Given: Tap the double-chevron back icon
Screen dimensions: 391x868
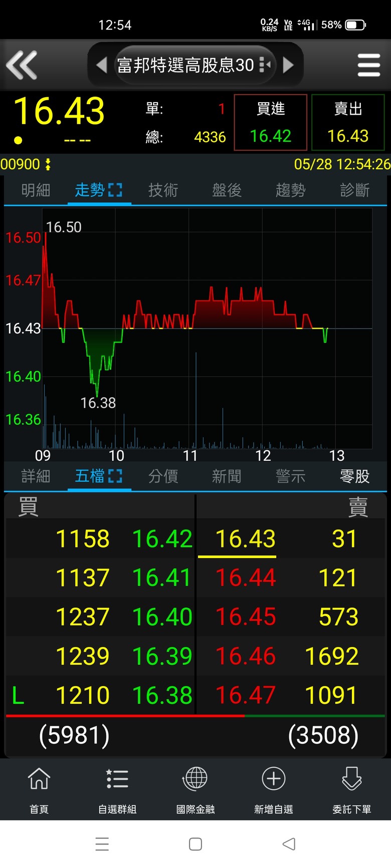Looking at the screenshot, I should tap(22, 65).
